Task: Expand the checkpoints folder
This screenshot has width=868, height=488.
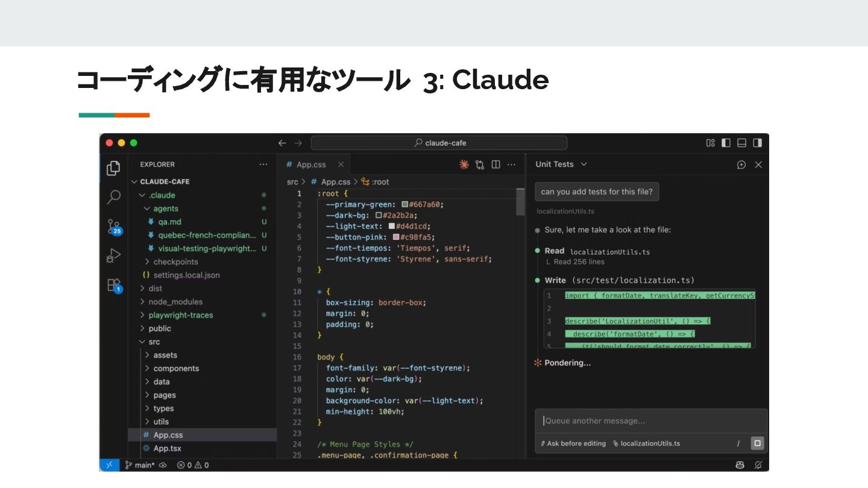Action: 203,261
